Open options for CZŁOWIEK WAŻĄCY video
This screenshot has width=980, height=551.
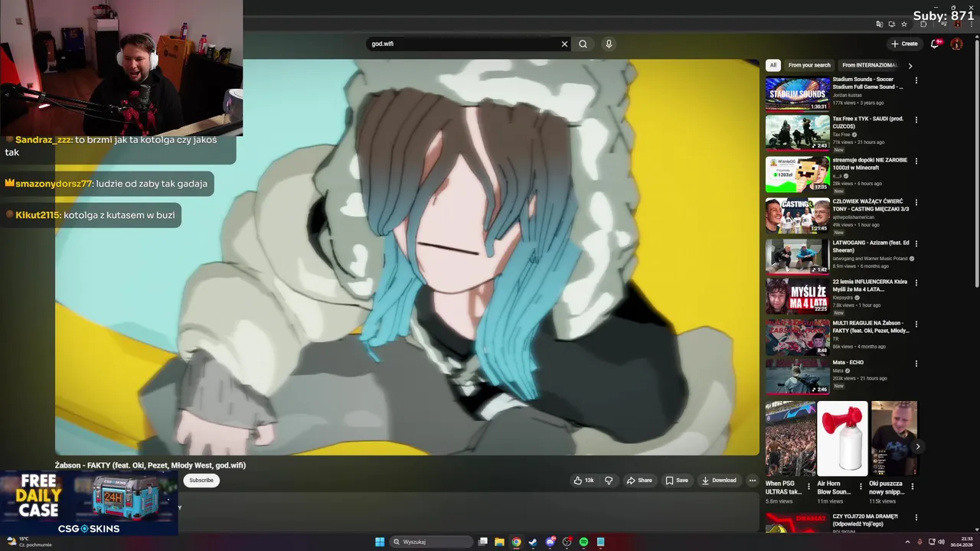pyautogui.click(x=916, y=203)
